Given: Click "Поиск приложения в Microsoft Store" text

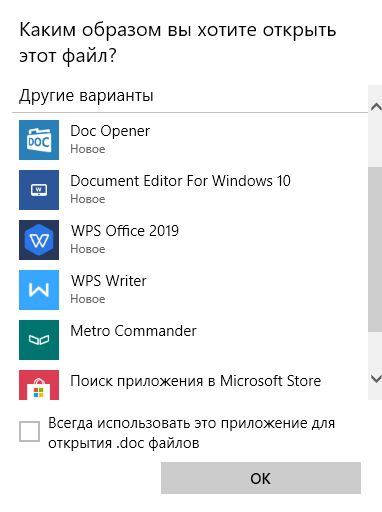Looking at the screenshot, I should pos(196,381).
